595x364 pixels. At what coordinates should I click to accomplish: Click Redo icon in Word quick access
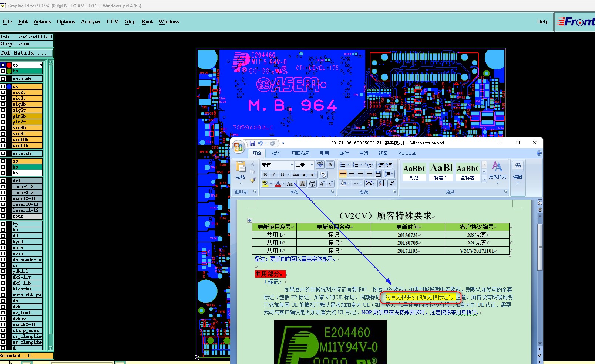point(272,143)
